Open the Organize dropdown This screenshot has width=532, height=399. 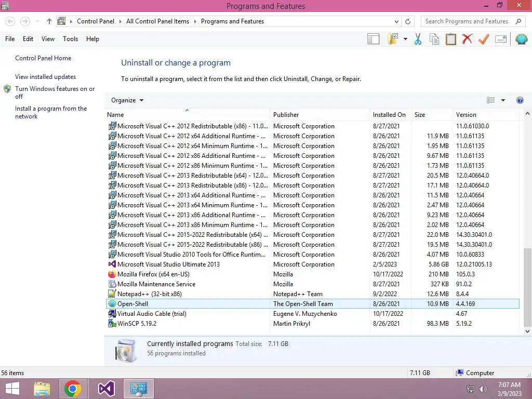click(127, 100)
